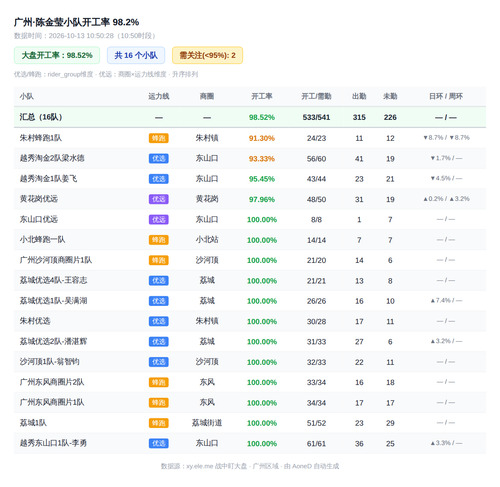Click the ▲0.2% / ▲3.2% trend cell

coord(446,199)
